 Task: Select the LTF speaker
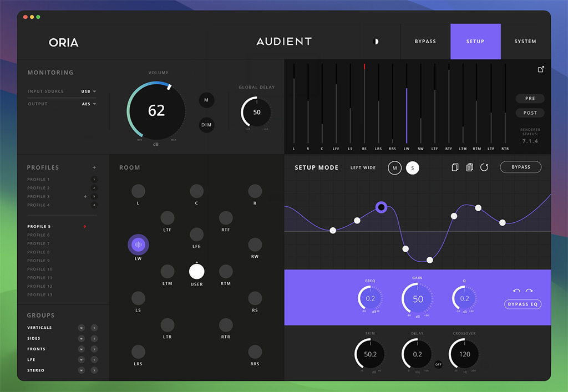(x=168, y=218)
